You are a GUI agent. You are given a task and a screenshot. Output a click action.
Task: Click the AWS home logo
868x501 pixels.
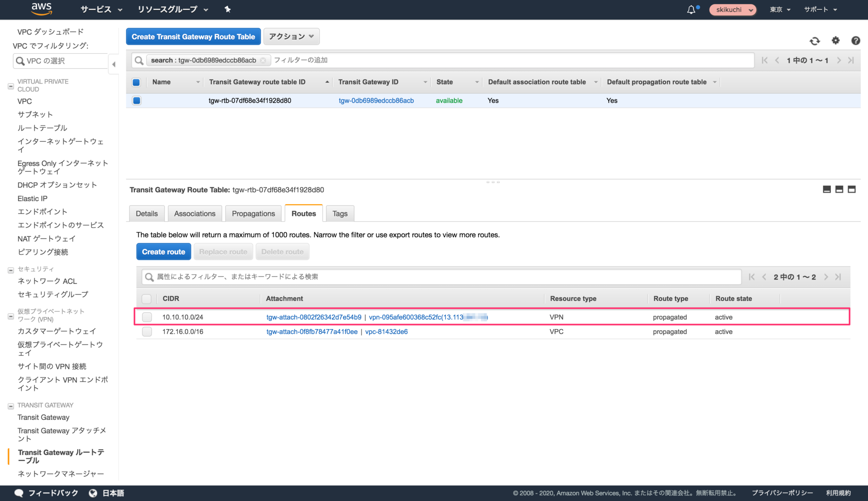[x=42, y=9]
